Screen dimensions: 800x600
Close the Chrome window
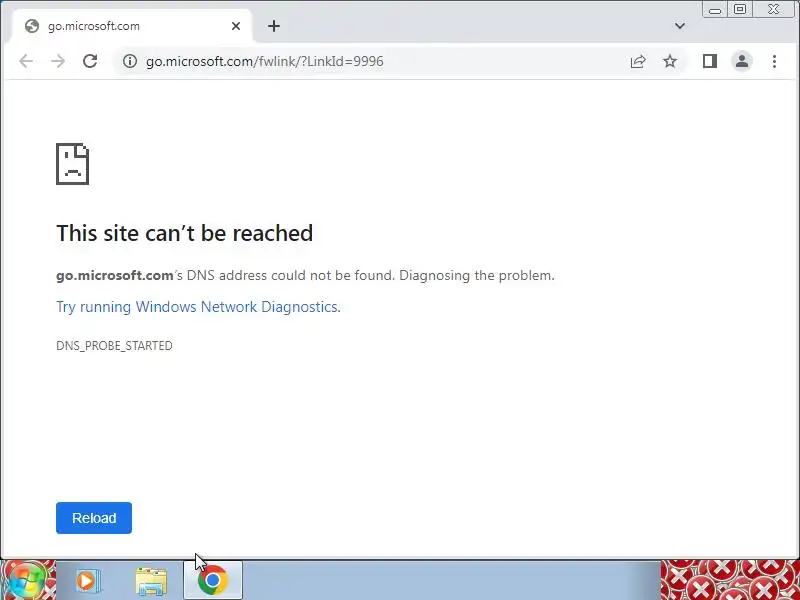(x=773, y=10)
